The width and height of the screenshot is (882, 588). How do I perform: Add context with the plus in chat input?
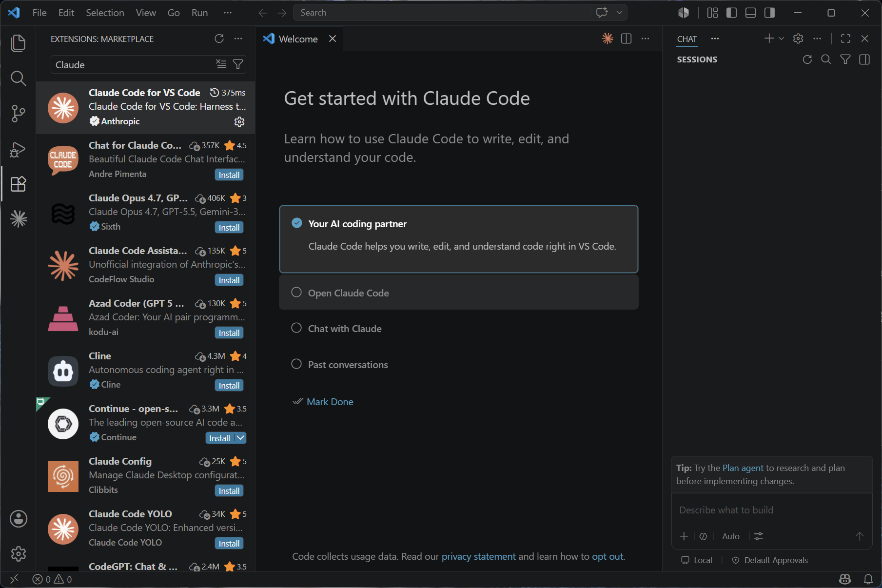click(684, 536)
